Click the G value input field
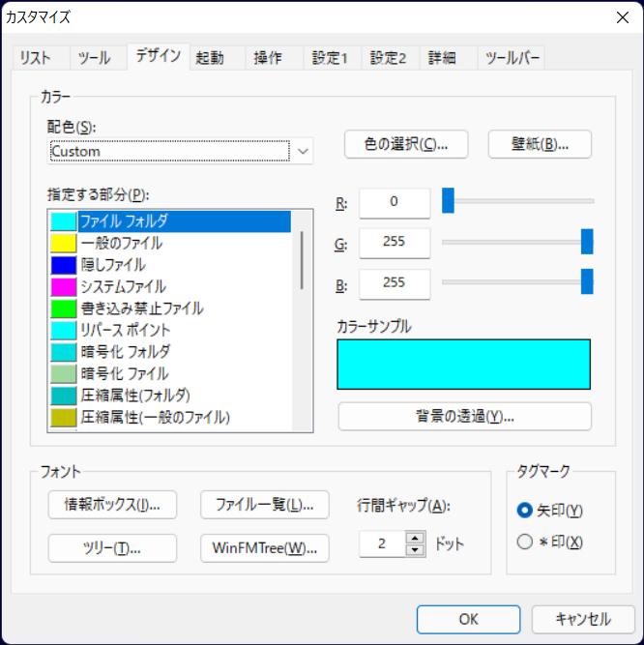 point(395,243)
